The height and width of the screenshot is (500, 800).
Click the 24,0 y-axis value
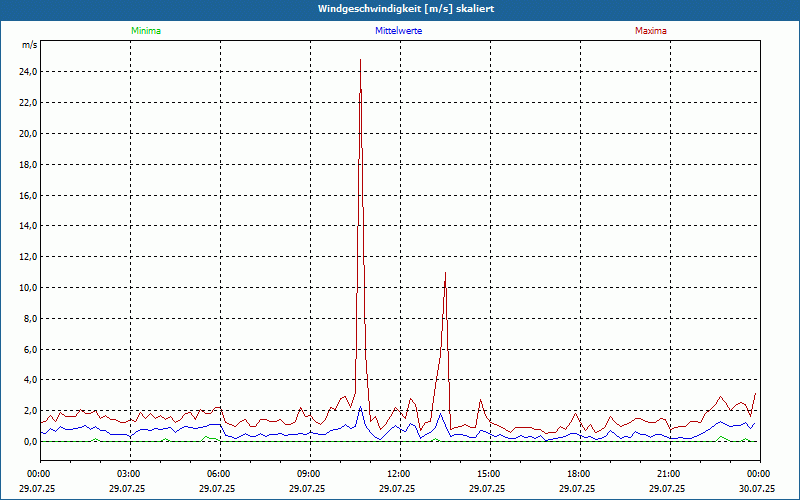29,72
